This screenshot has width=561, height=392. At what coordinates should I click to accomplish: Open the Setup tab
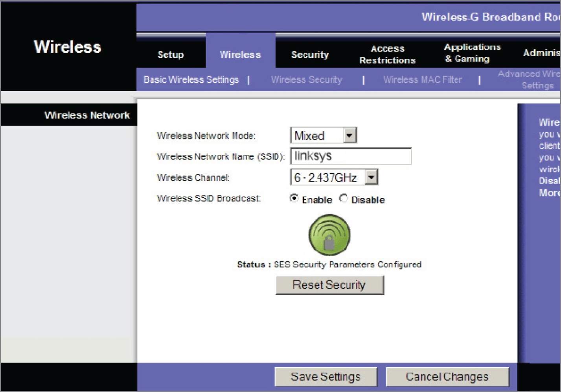coord(171,55)
